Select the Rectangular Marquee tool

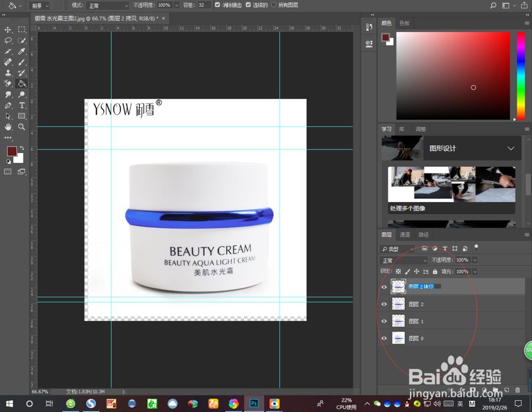22,29
